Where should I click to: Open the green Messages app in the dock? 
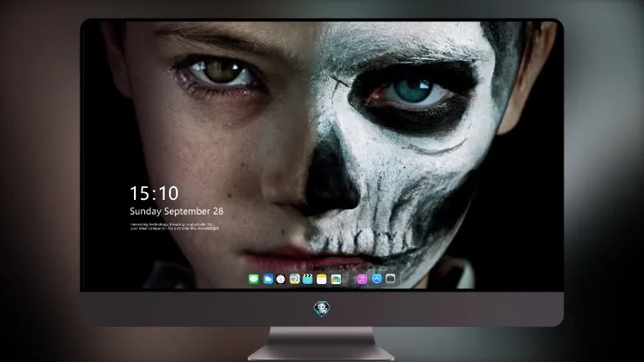click(253, 279)
